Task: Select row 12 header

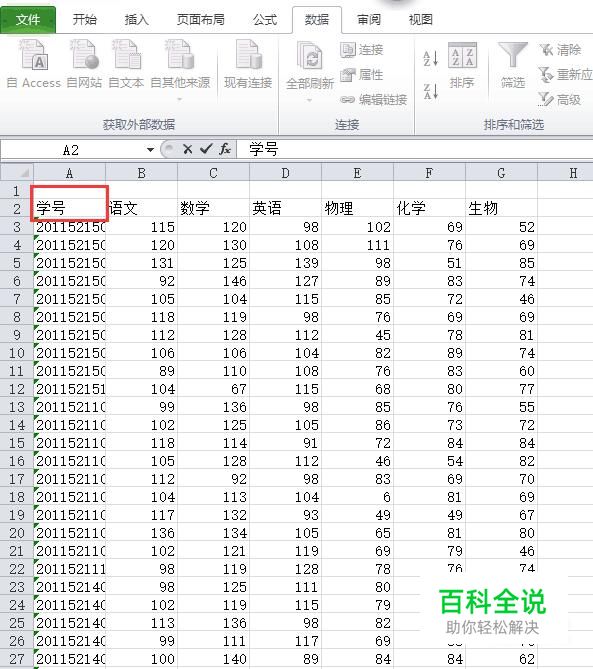Action: [x=17, y=389]
